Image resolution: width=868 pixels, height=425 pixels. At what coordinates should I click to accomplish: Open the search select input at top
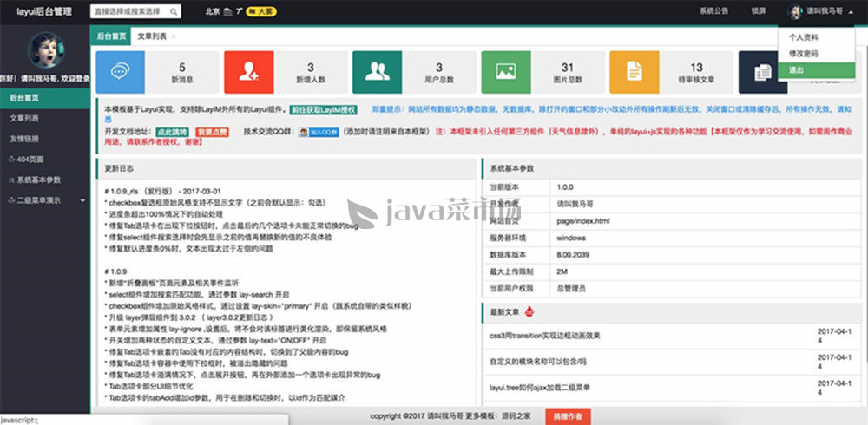click(x=128, y=12)
